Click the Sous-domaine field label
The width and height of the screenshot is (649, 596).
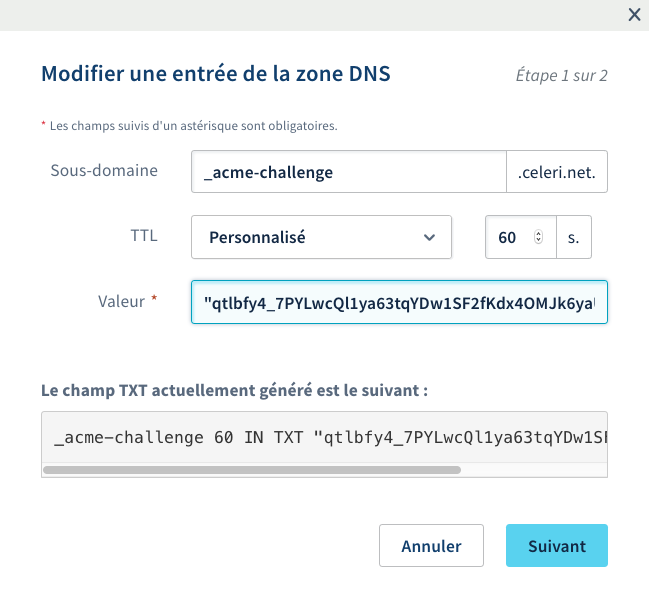pos(104,170)
